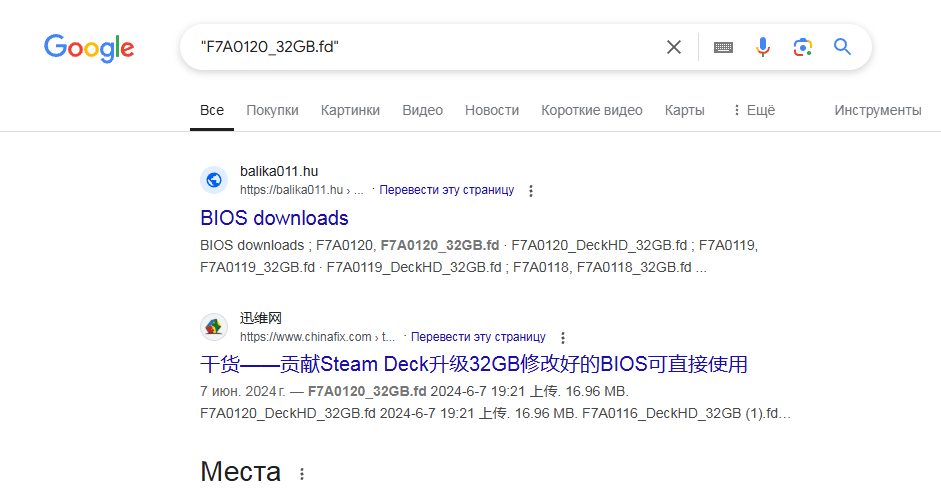This screenshot has width=941, height=490.
Task: Click the 迅维网 chinafix favicon
Action: click(x=214, y=327)
